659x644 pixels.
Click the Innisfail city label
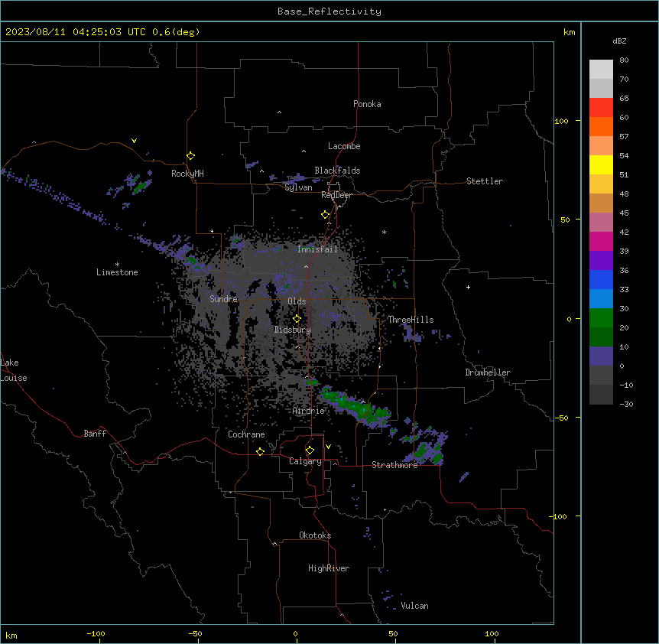click(x=317, y=249)
